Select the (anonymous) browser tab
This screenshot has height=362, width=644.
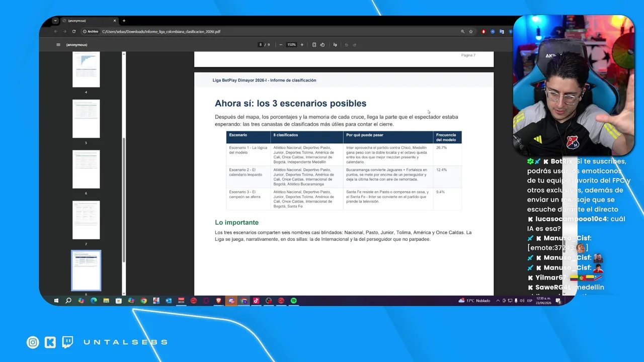coord(89,21)
